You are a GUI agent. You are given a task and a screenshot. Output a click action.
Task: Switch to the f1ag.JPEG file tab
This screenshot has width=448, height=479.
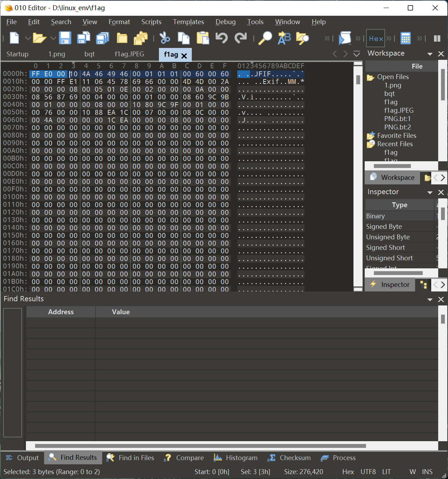pyautogui.click(x=129, y=54)
